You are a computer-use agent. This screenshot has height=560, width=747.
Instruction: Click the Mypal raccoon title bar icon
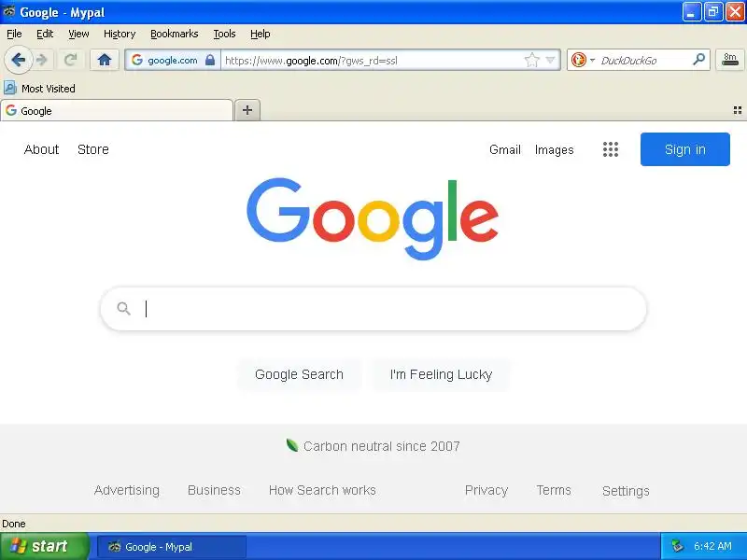pyautogui.click(x=8, y=11)
